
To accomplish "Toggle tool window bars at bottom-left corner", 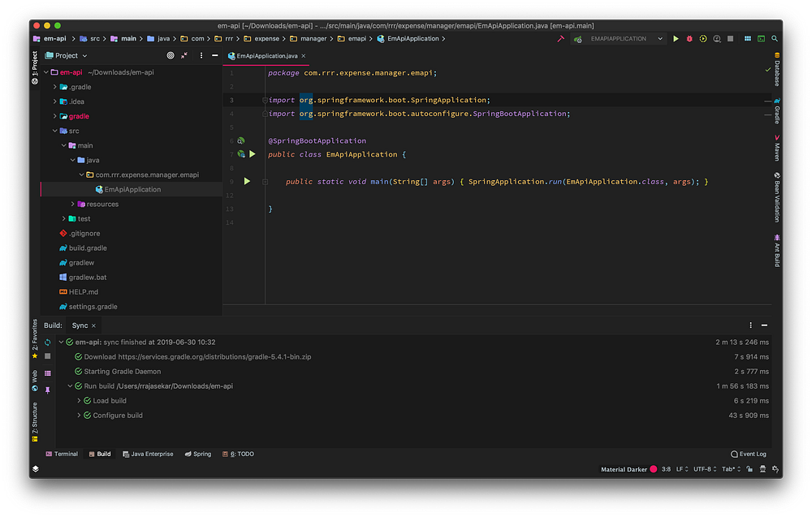I will click(36, 469).
